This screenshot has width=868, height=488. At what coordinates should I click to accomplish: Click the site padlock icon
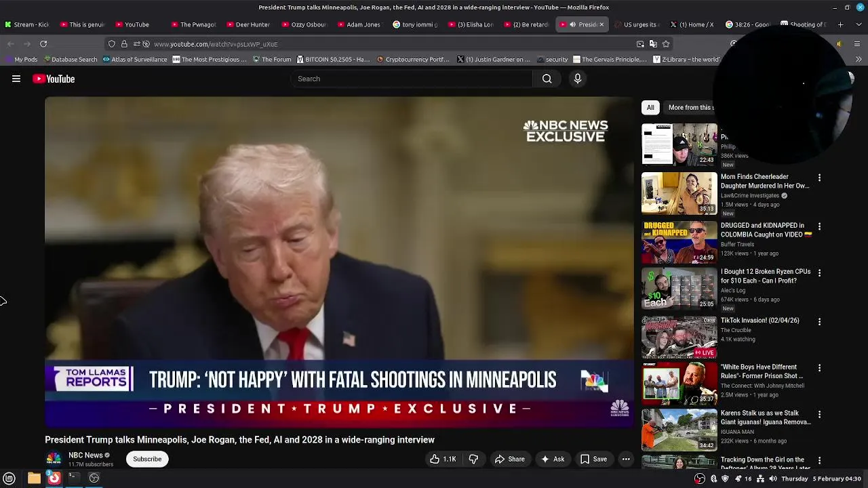point(124,44)
